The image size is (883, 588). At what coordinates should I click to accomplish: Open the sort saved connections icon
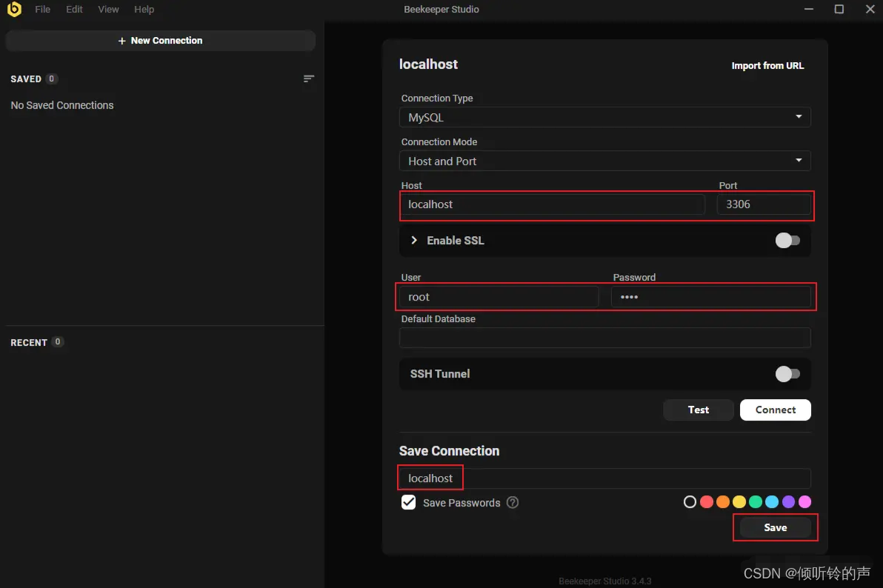click(309, 78)
